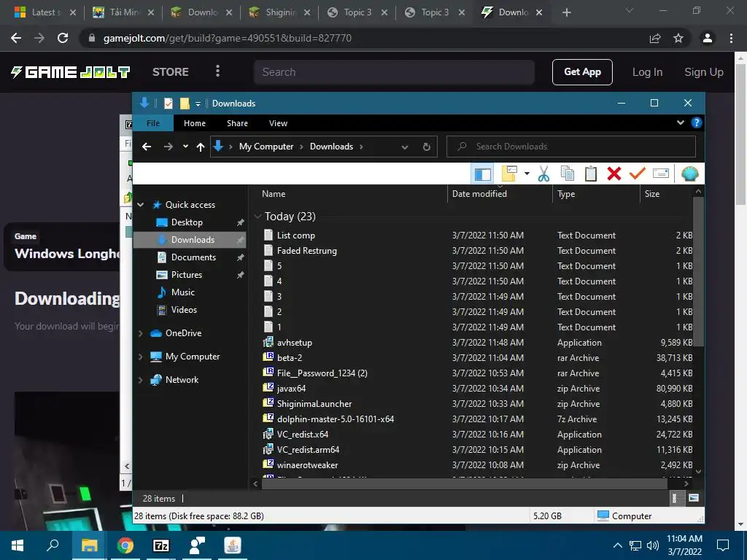This screenshot has width=747, height=560.
Task: Click the Game Jolt Search field
Action: point(394,72)
